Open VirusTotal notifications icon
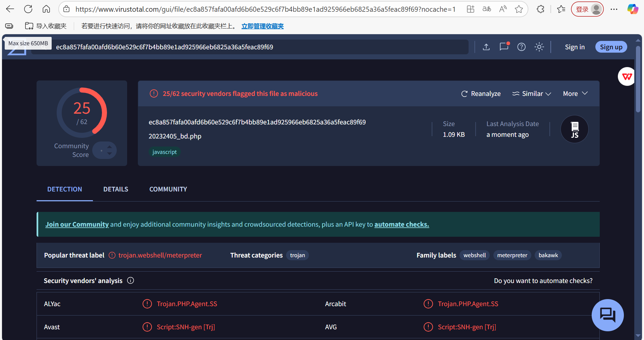The width and height of the screenshot is (644, 340). coord(504,47)
